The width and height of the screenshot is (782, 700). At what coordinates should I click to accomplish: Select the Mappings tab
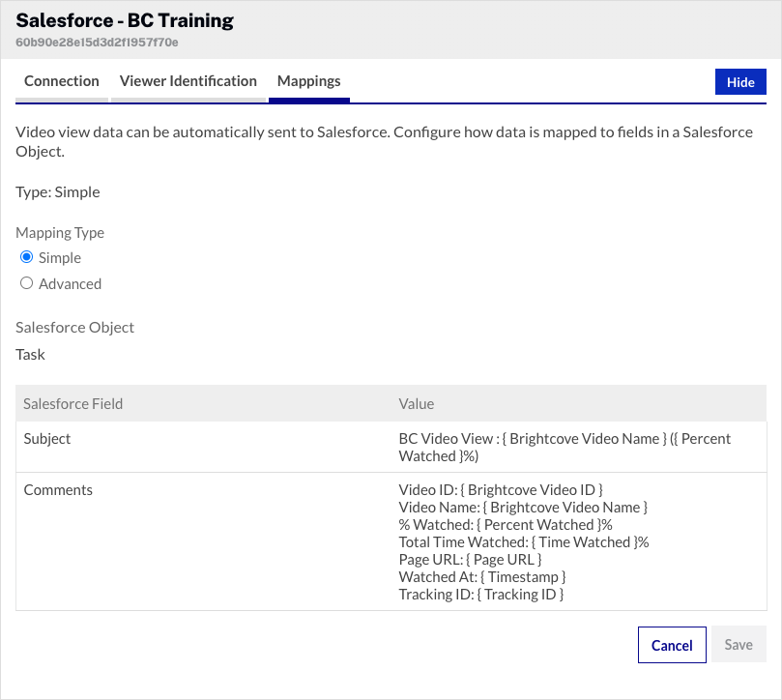pyautogui.click(x=308, y=81)
